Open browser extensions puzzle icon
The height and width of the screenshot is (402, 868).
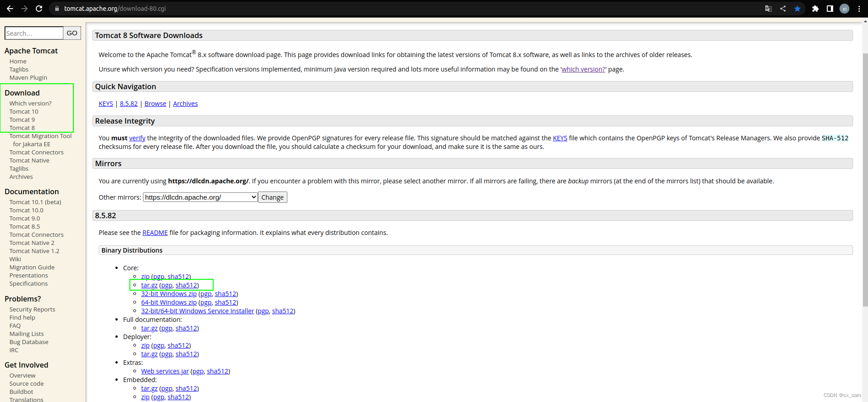(816, 9)
